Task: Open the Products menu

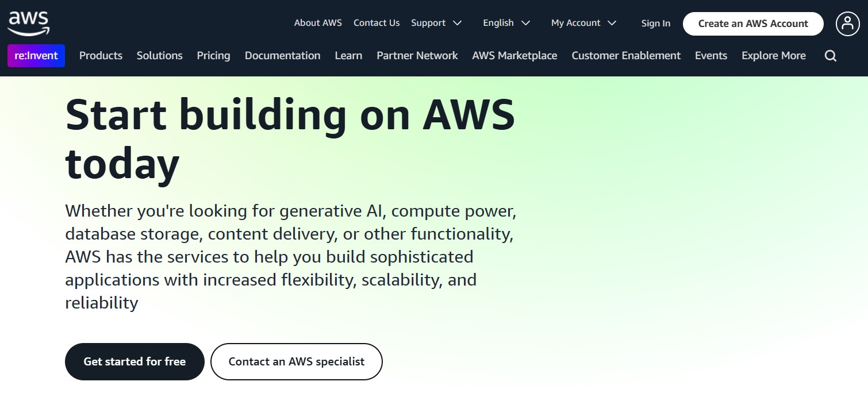Action: click(x=101, y=55)
